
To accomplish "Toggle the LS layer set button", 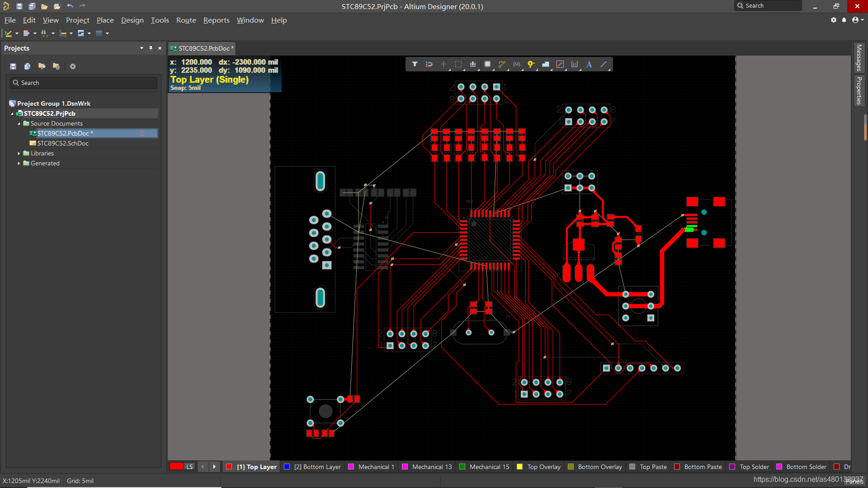I will (189, 467).
